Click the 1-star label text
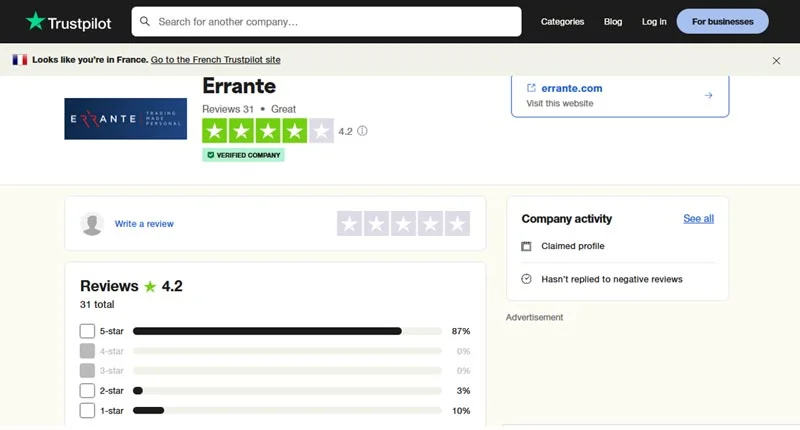The height and width of the screenshot is (430, 800). click(x=112, y=411)
